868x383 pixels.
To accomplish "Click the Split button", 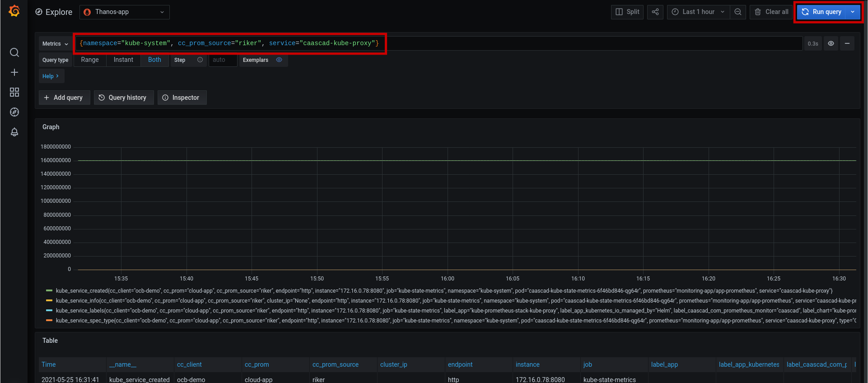I will (627, 12).
